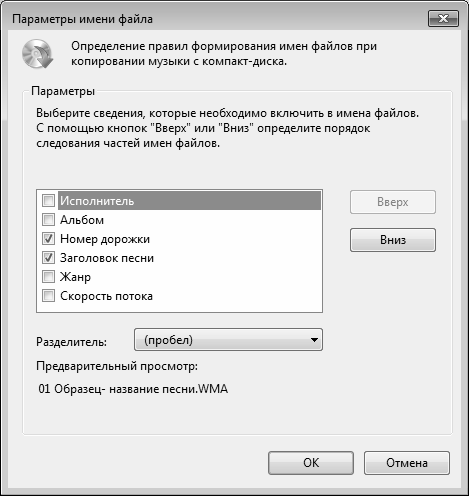
Task: Click the Вверх button
Action: pos(393,202)
